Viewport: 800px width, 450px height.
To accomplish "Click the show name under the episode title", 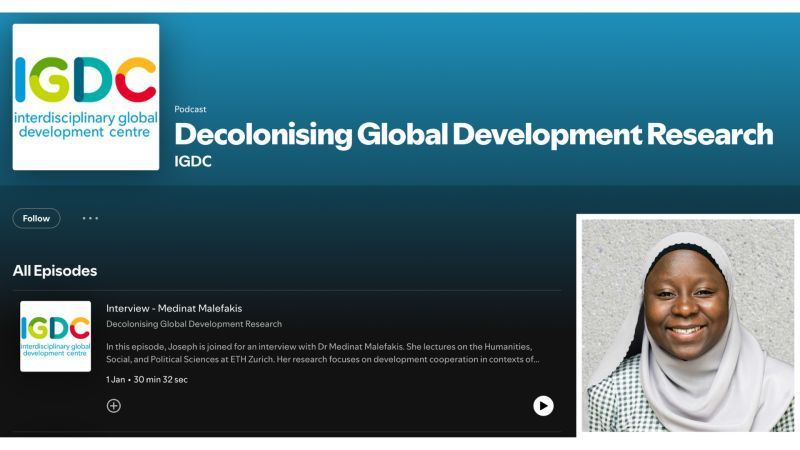I will pos(194,324).
